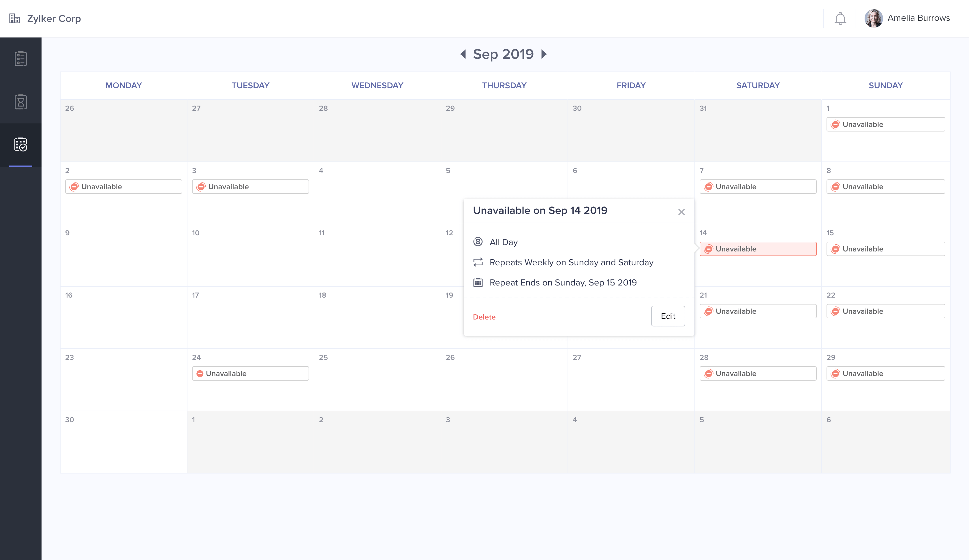Open Unavailable entry on September 3

tap(250, 187)
